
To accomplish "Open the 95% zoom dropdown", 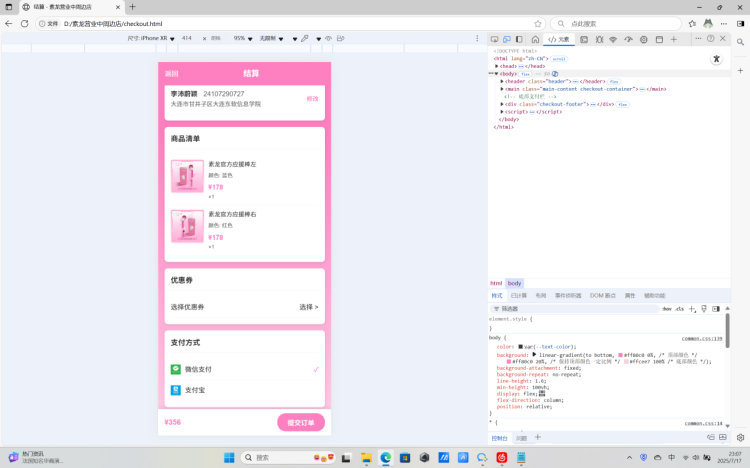I will tap(243, 38).
